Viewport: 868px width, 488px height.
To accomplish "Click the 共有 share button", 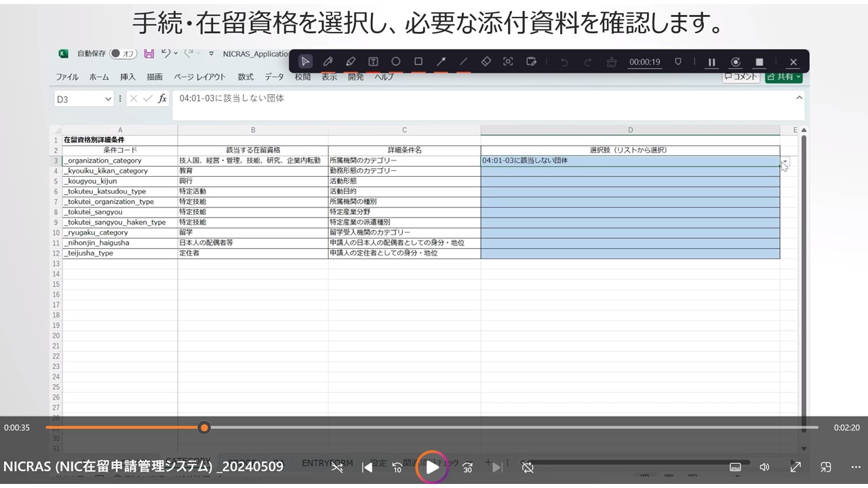I will (x=784, y=77).
